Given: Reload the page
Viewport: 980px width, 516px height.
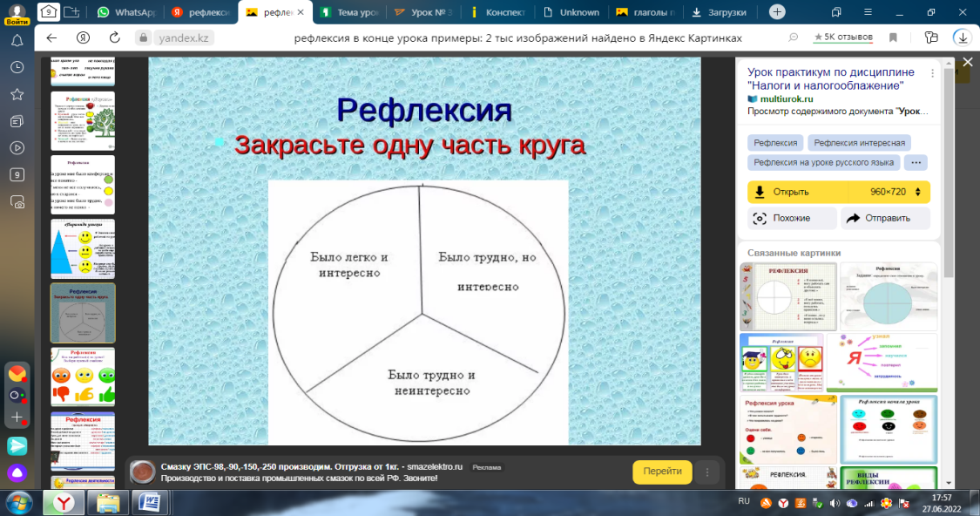Looking at the screenshot, I should (114, 37).
